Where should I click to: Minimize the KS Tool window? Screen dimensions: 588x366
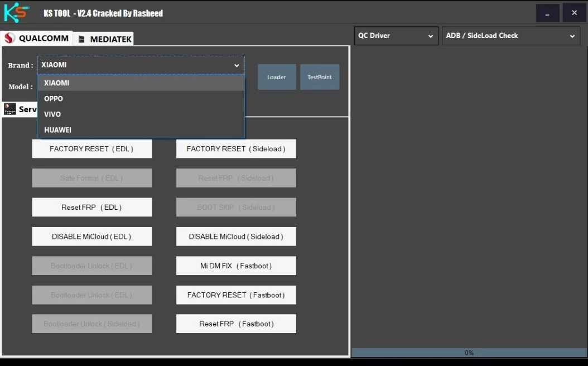pos(547,13)
